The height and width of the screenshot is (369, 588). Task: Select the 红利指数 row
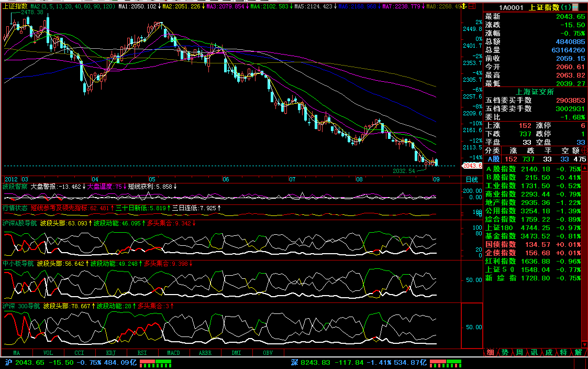533,261
